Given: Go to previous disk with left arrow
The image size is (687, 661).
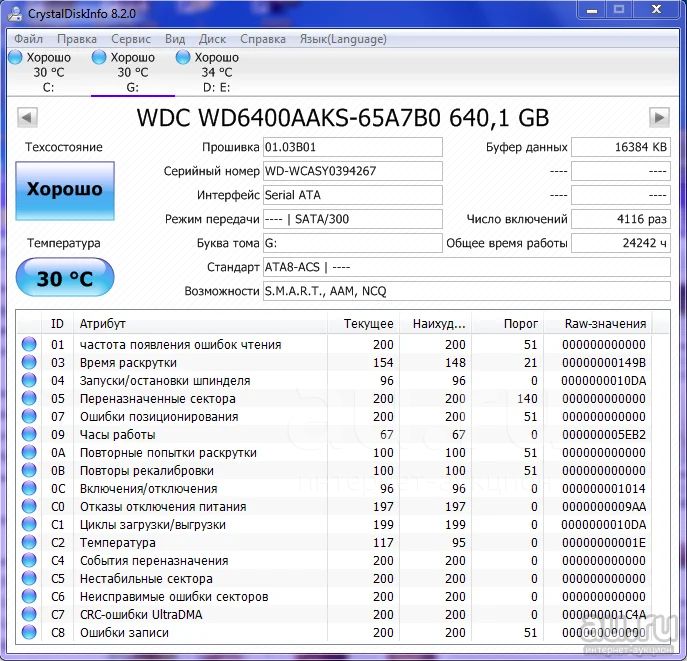Looking at the screenshot, I should pos(27,117).
